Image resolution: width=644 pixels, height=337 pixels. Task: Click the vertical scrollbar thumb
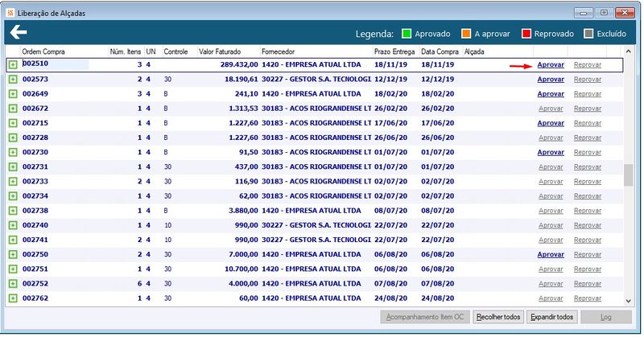[628, 175]
